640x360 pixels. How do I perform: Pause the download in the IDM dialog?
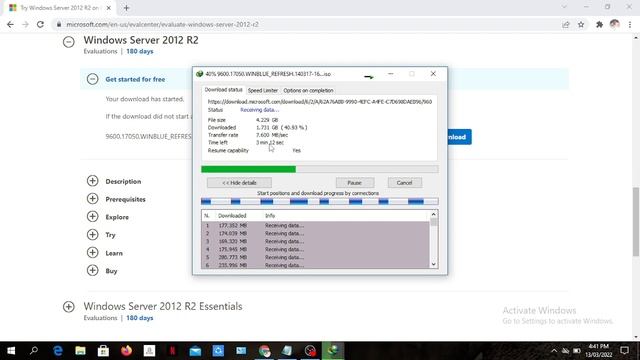[x=355, y=183]
